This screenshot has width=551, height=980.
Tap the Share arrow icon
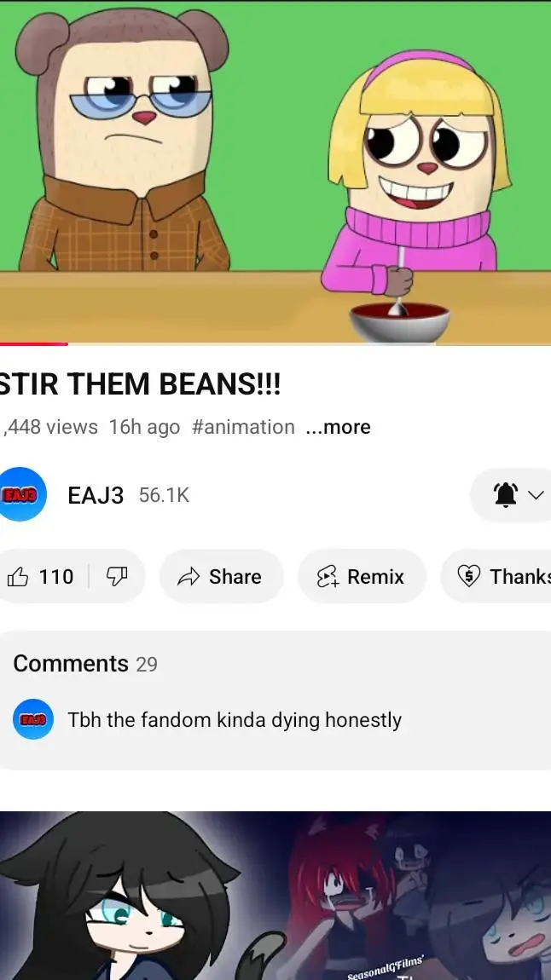(x=188, y=577)
